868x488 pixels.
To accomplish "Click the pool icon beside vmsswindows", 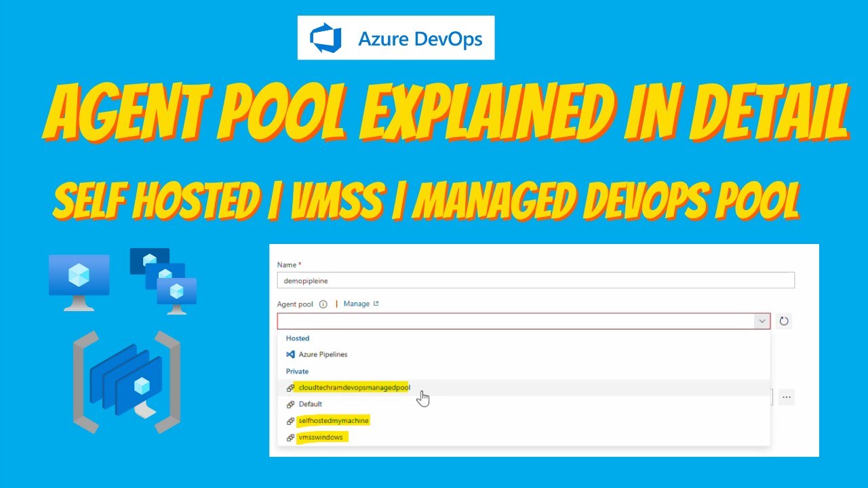I will (x=290, y=438).
